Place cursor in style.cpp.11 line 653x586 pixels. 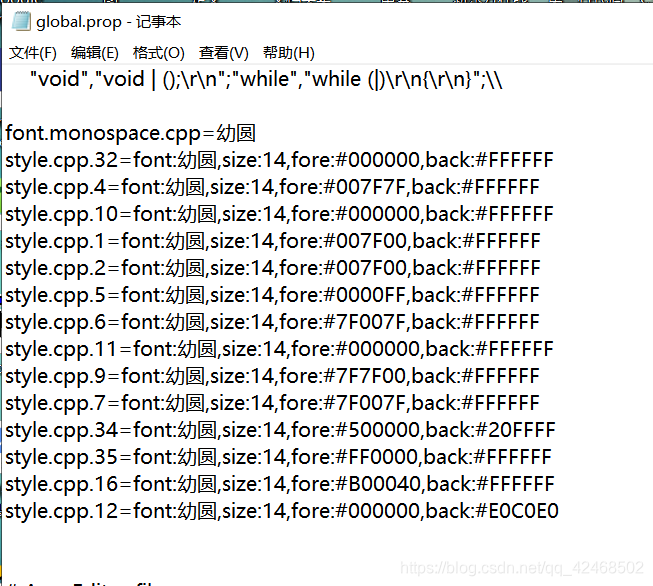(x=279, y=349)
